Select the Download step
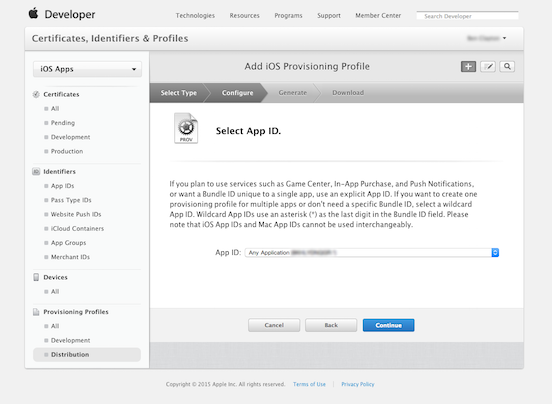The height and width of the screenshot is (404, 552). pos(348,93)
